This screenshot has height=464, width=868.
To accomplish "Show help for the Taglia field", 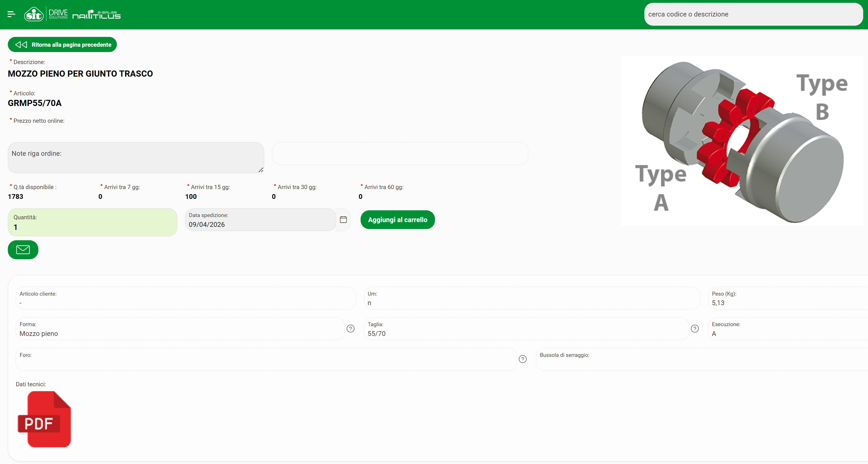I will (694, 328).
